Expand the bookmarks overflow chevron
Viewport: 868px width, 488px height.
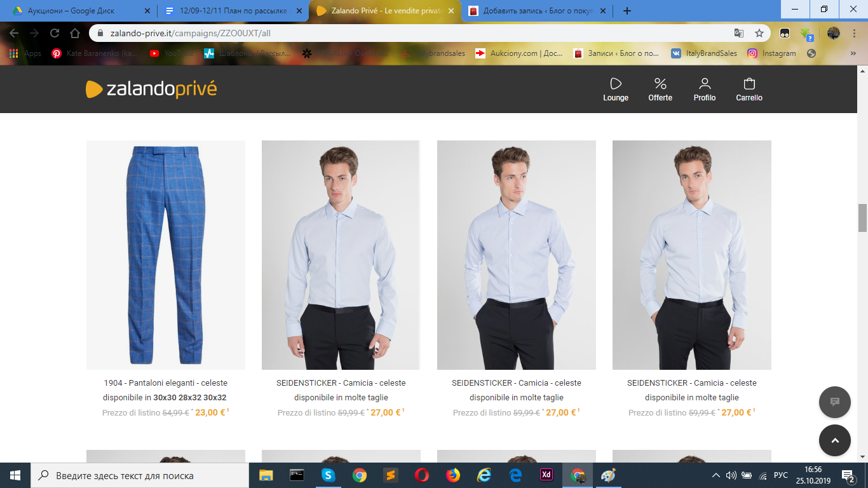(853, 53)
